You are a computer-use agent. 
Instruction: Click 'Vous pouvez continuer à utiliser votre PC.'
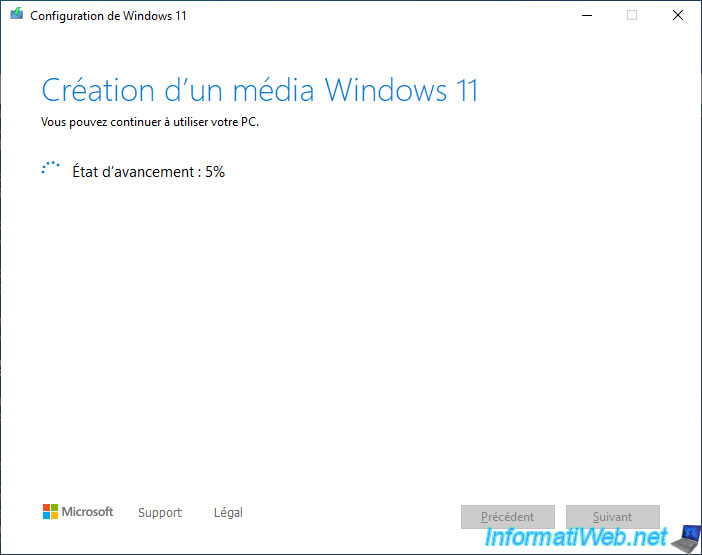tap(150, 122)
